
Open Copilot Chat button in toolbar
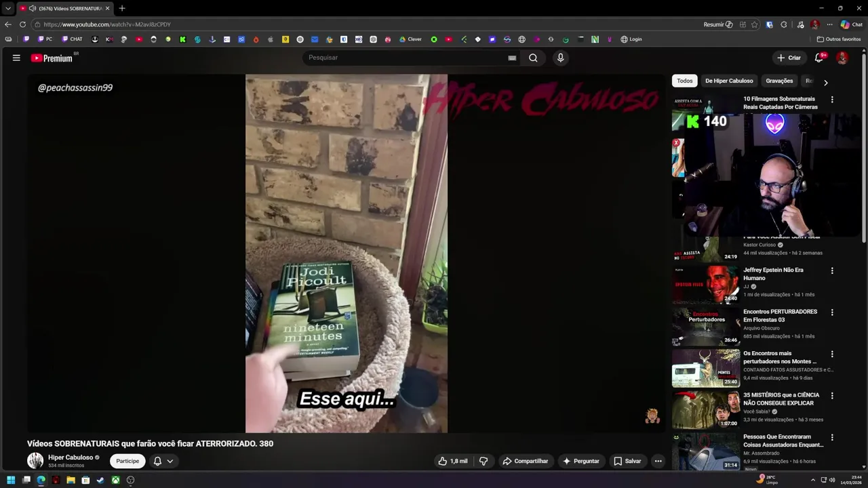pos(852,24)
